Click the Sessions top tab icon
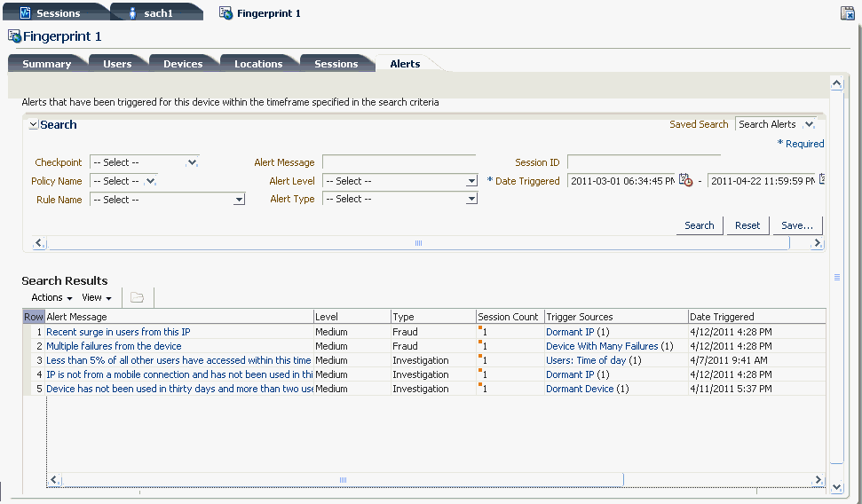862x504 pixels. 25,12
